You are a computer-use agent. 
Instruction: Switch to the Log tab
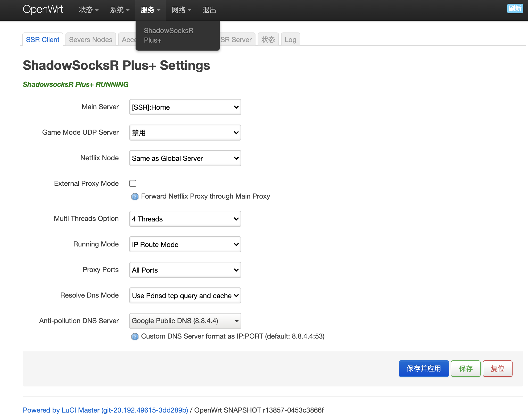click(290, 39)
